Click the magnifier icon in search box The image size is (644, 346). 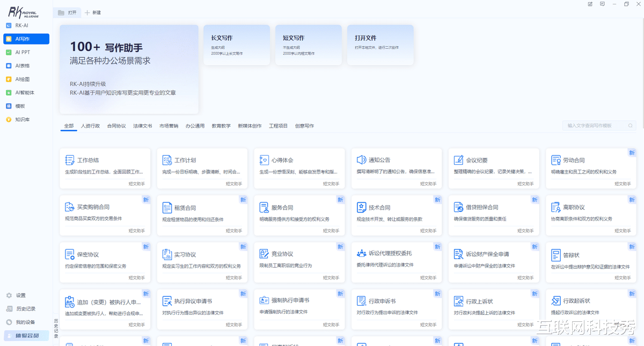point(631,126)
